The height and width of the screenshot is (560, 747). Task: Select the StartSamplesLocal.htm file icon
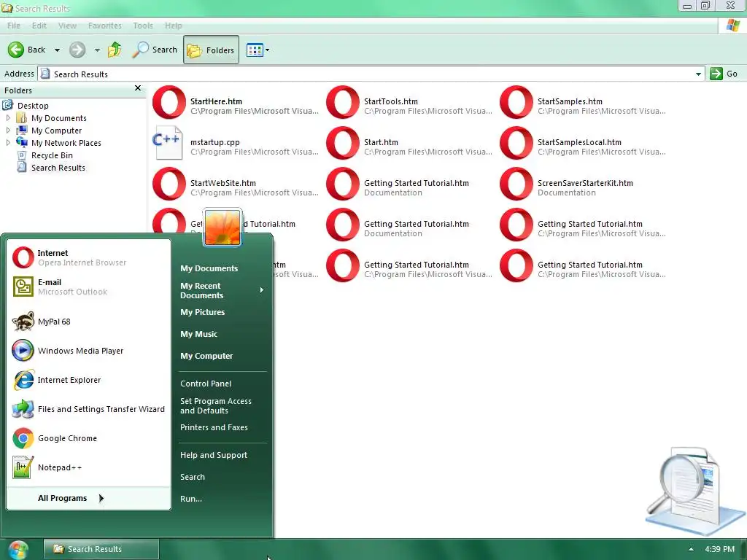516,143
